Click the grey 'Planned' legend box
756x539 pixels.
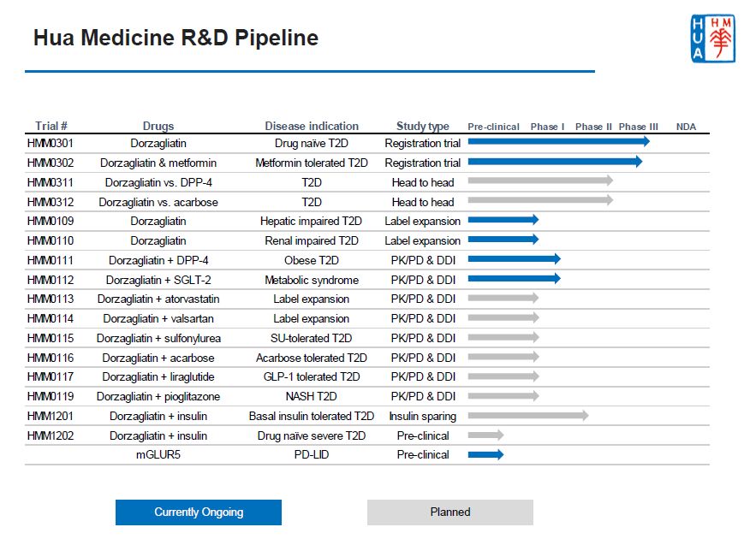pyautogui.click(x=450, y=512)
